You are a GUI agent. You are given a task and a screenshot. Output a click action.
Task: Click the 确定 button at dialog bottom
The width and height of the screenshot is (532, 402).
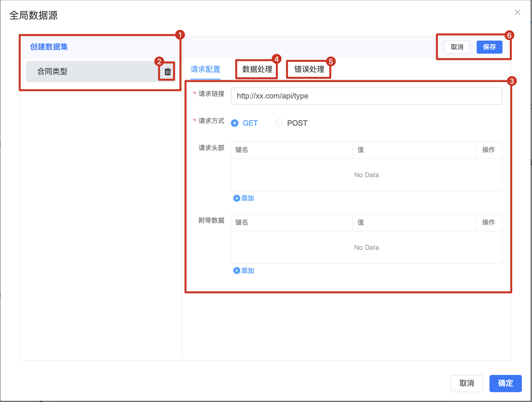click(505, 383)
